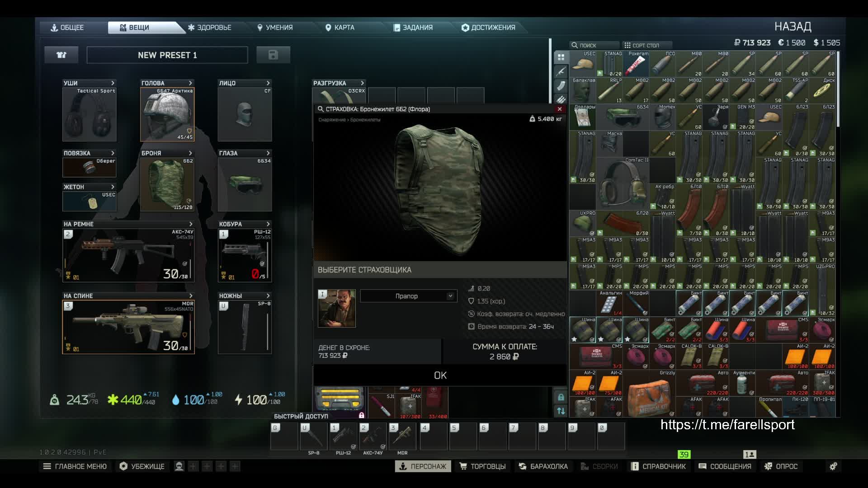The height and width of the screenshot is (488, 868).
Task: Open settings gear in bottom bar
Action: coord(833,466)
